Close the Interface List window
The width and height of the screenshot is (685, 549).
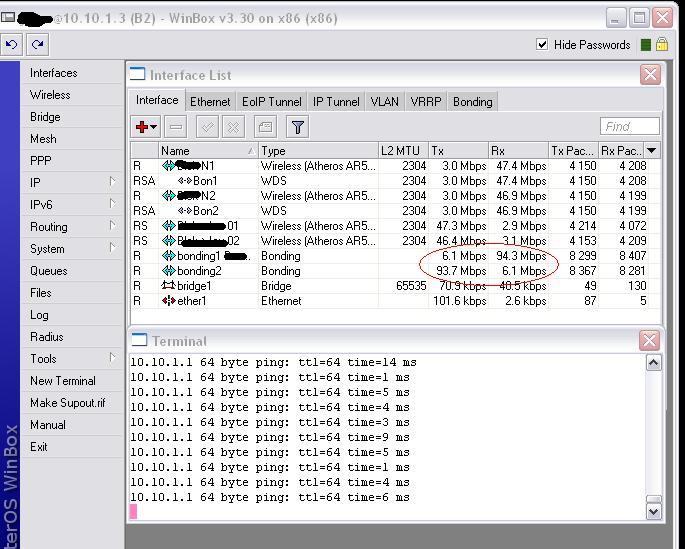pyautogui.click(x=650, y=75)
